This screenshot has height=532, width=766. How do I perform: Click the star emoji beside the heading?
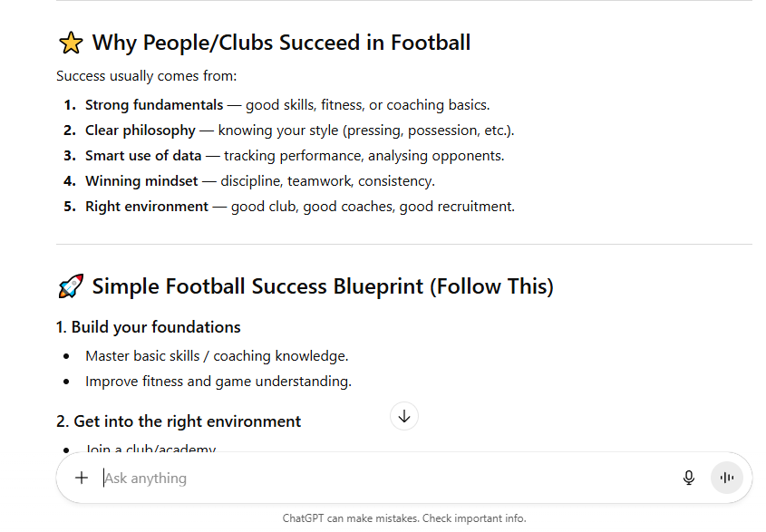pos(70,43)
